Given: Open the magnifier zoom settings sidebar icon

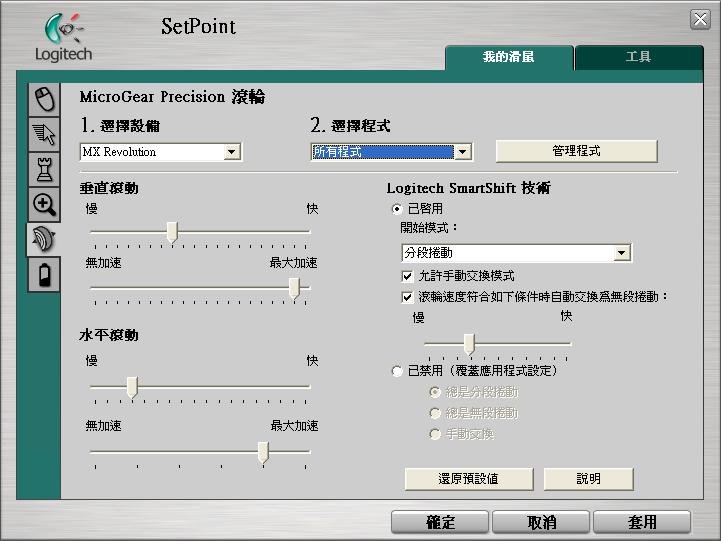Looking at the screenshot, I should pyautogui.click(x=45, y=204).
